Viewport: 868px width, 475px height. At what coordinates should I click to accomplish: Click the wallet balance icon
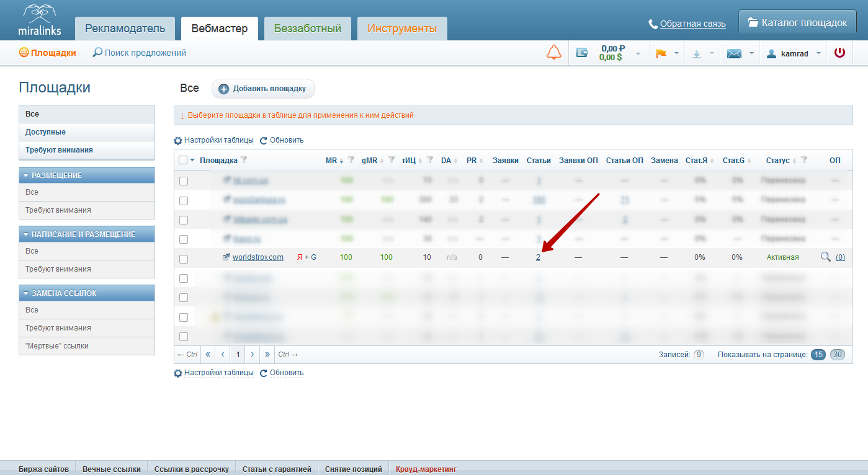point(582,53)
